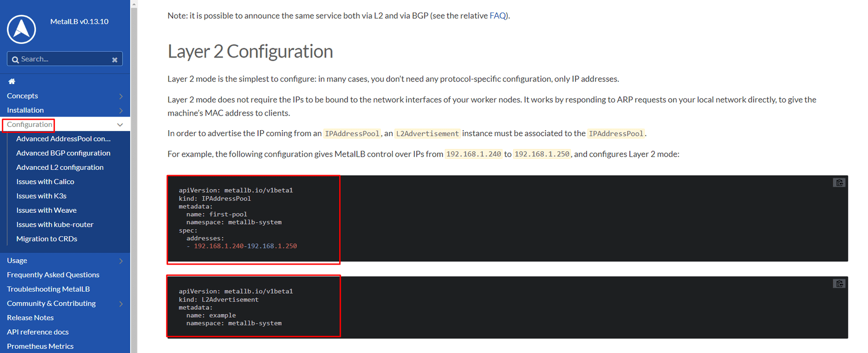The width and height of the screenshot is (868, 353).
Task: Open the Installation menu item
Action: (25, 110)
